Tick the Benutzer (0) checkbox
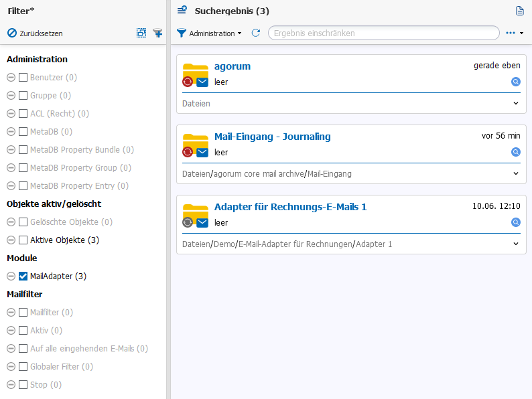 pyautogui.click(x=23, y=77)
